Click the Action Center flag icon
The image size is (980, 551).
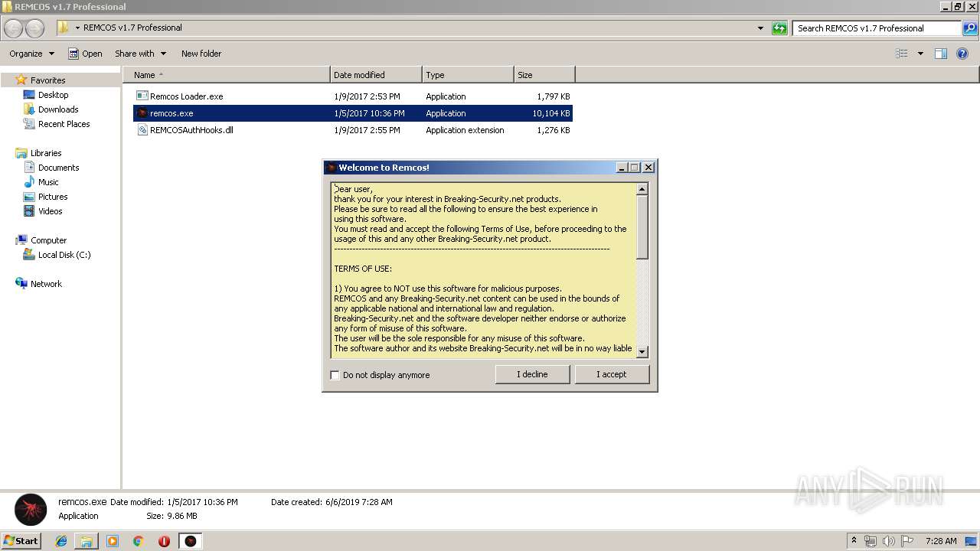pos(906,541)
